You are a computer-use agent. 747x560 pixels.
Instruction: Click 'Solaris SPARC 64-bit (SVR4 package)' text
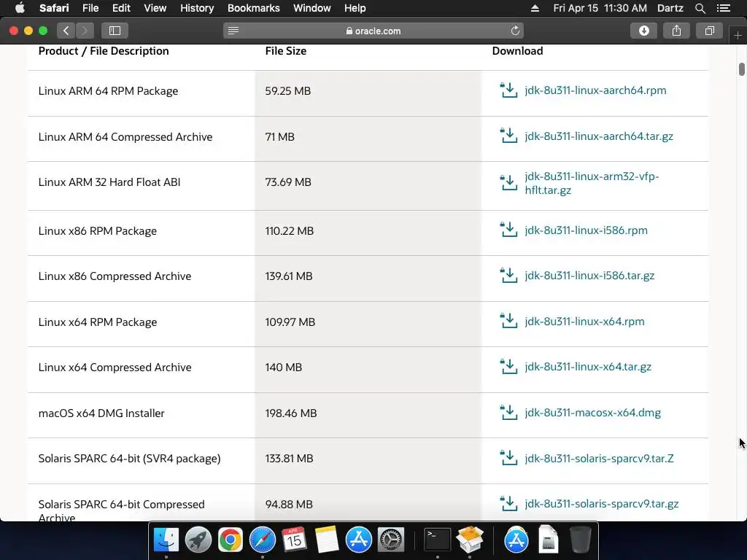tap(129, 458)
